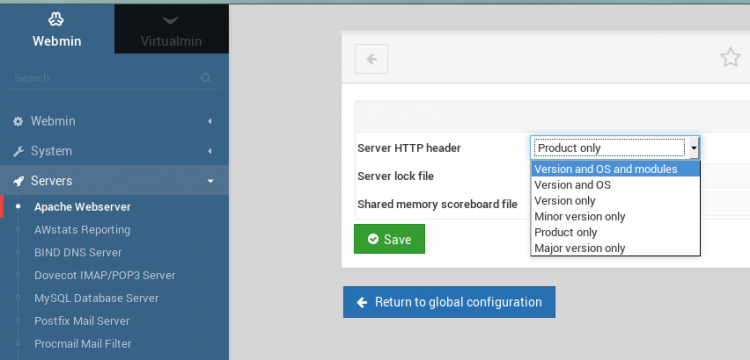The width and height of the screenshot is (750, 360).
Task: Click the back arrow button
Action: click(371, 59)
